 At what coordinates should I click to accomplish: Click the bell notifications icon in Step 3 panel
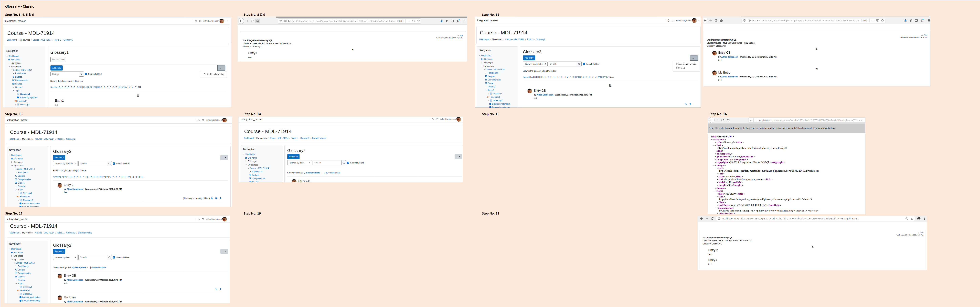point(196,21)
